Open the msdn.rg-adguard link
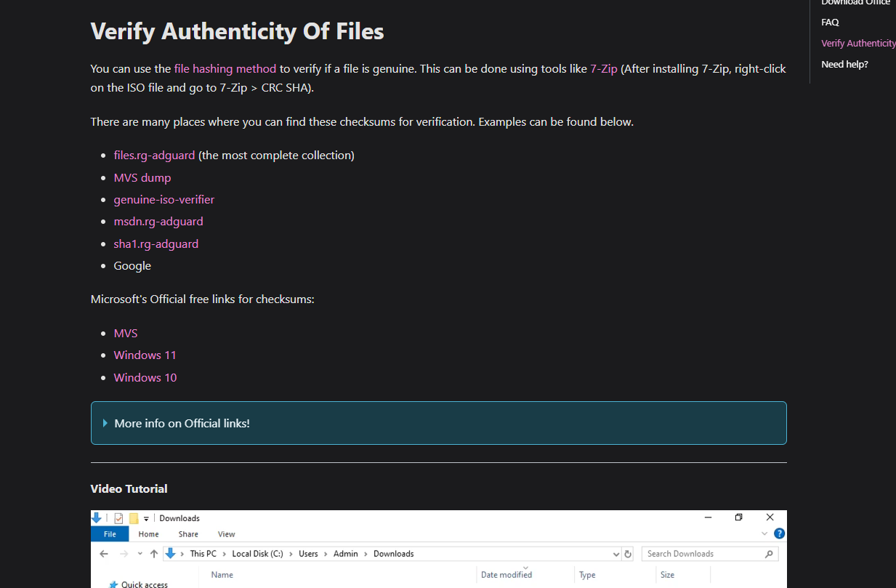Screen dimensions: 896x588 [158, 222]
